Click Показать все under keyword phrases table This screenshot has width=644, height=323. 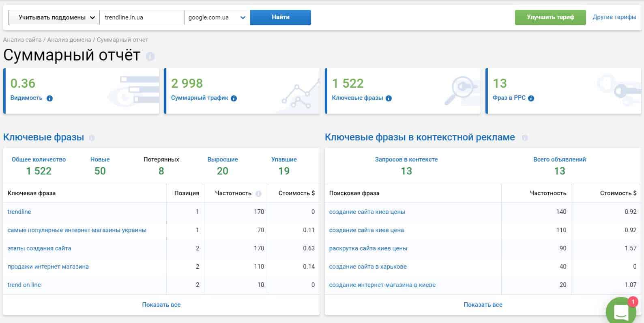[161, 305]
